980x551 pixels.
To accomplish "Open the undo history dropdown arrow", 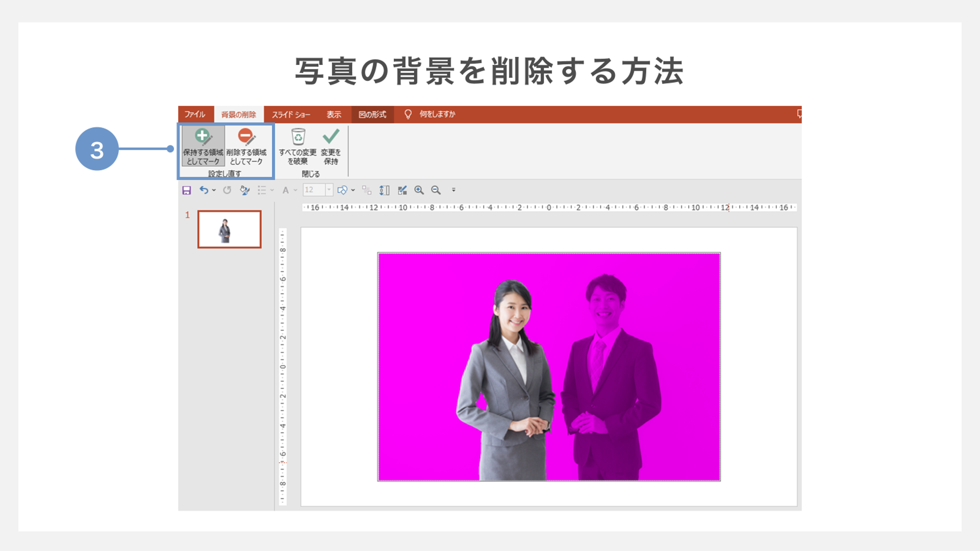I will tap(214, 190).
